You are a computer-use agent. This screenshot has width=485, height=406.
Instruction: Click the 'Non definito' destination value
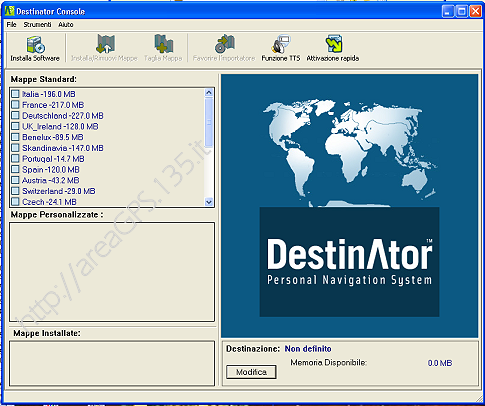(308, 349)
